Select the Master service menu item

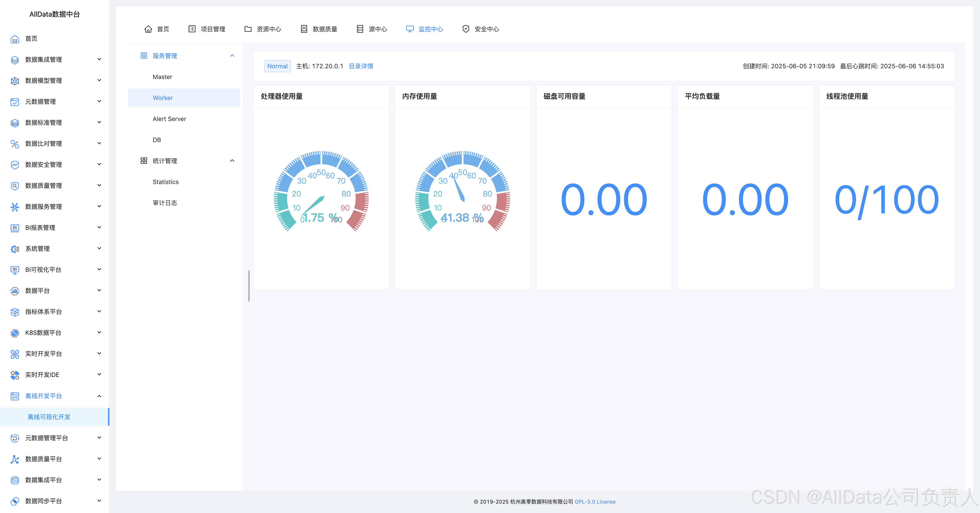184,77
